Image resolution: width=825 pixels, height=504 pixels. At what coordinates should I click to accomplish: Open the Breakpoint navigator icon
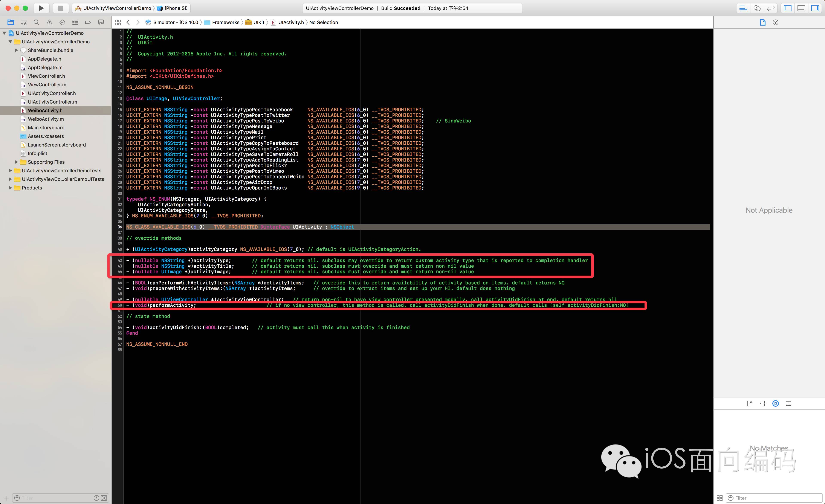(x=88, y=22)
